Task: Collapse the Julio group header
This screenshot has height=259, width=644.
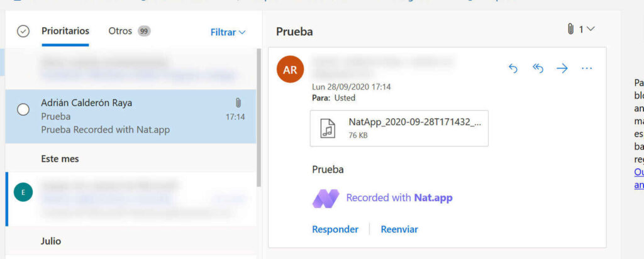Action: tap(51, 241)
